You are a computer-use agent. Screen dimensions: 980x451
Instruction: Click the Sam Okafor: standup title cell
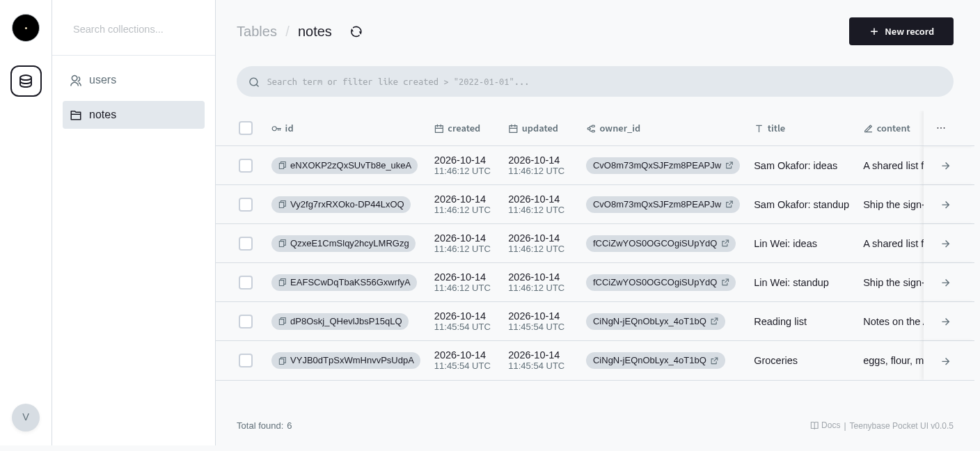coord(801,205)
